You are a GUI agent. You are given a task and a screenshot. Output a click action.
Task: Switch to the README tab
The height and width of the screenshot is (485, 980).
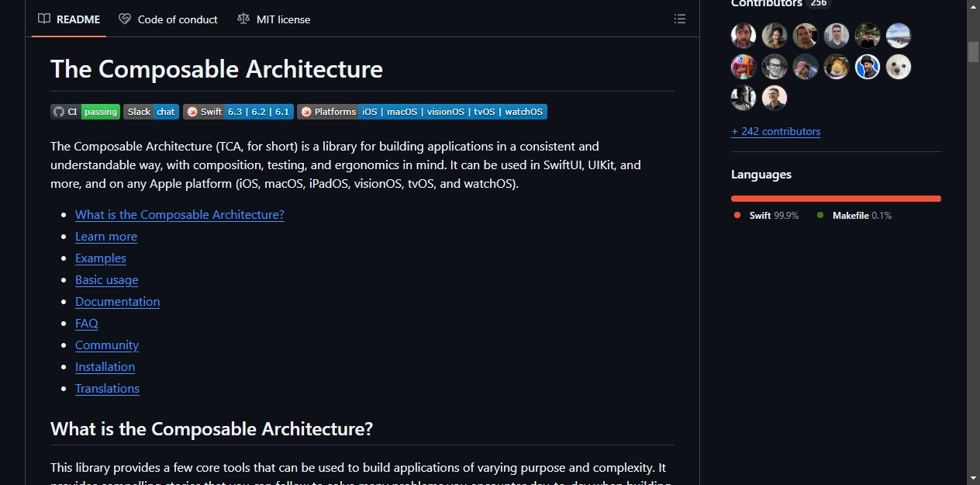[x=69, y=19]
